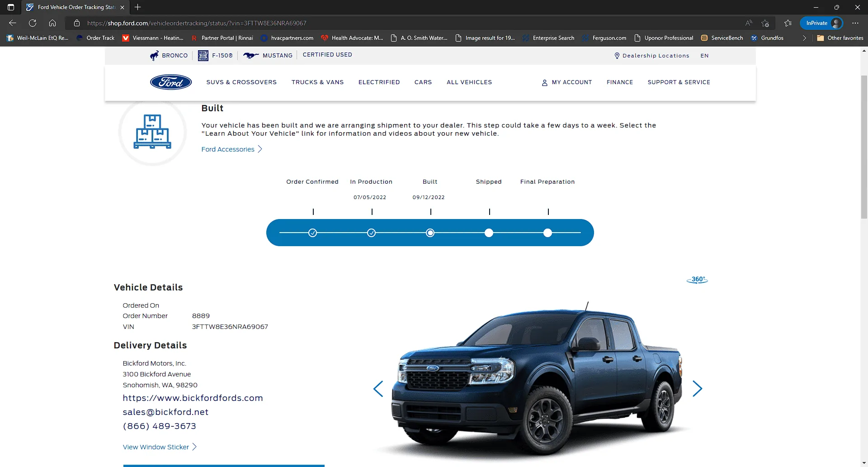Click sales@bickford.net email link

coord(165,412)
